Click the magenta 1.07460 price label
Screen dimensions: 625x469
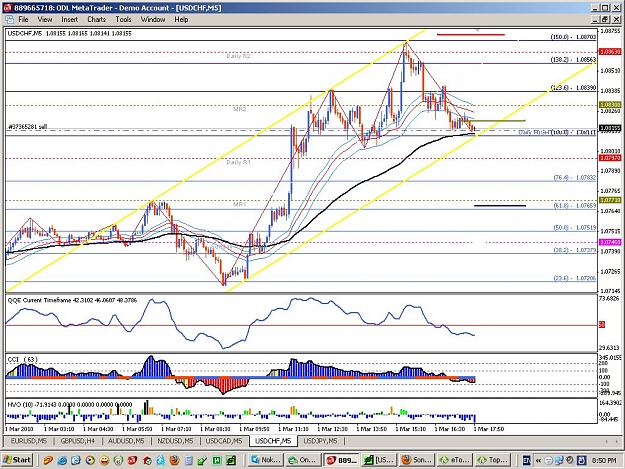610,242
